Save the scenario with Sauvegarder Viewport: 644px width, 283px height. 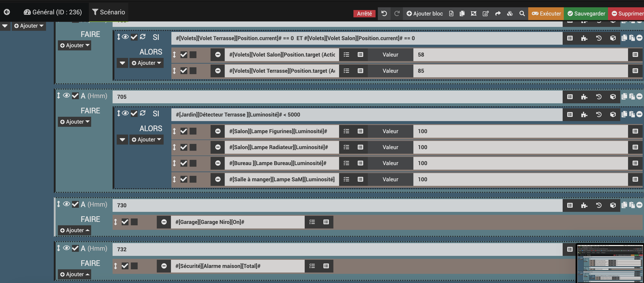coord(586,13)
